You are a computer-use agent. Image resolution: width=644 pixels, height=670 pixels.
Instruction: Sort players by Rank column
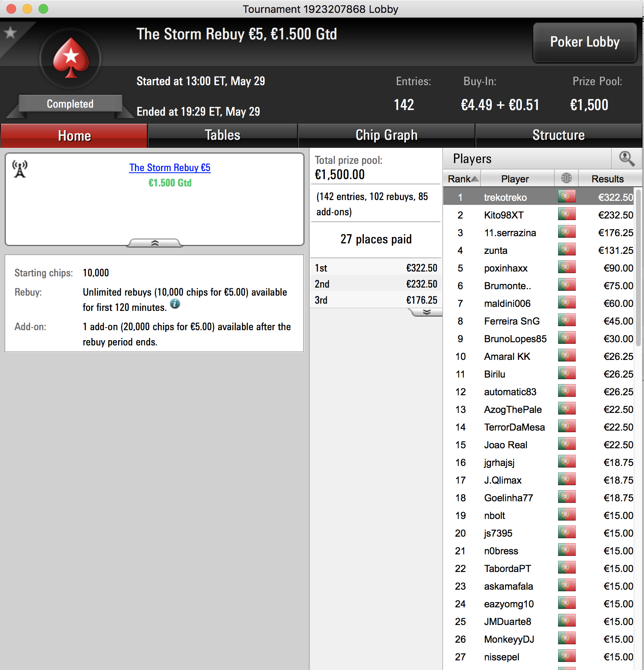(x=463, y=178)
